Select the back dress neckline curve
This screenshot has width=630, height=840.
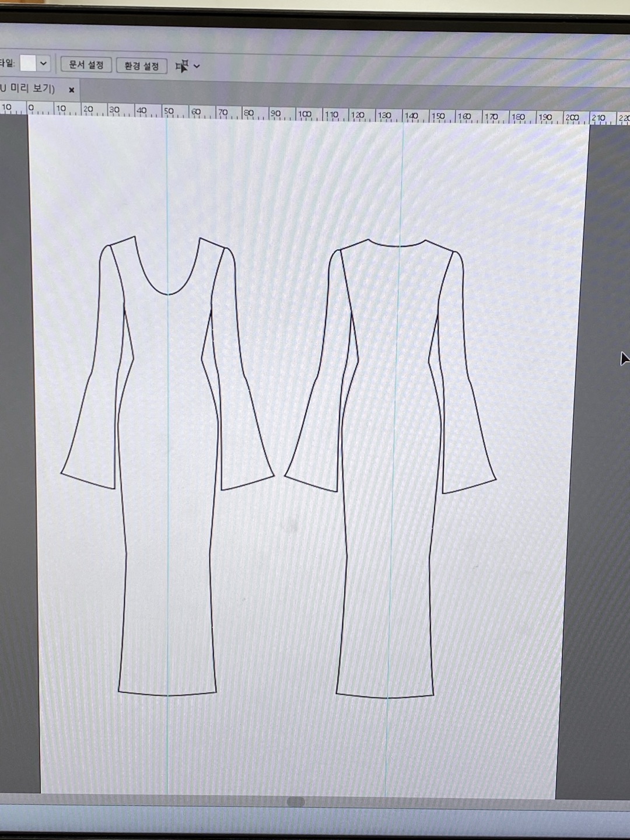tap(398, 246)
